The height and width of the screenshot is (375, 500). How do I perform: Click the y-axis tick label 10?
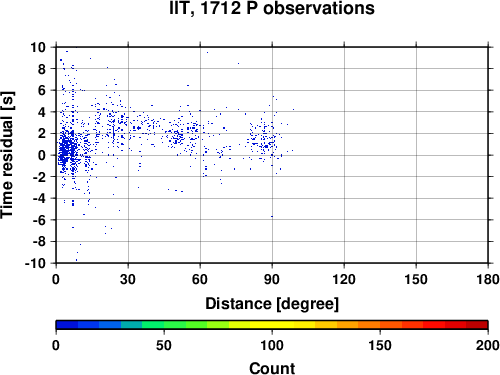tap(38, 47)
